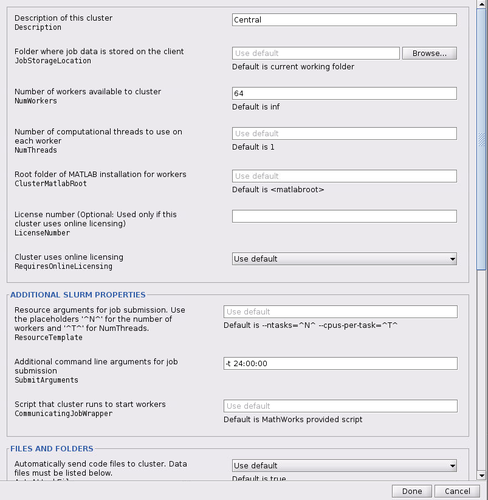488x500 pixels.
Task: Click the CommunicatingJobWrapper property label
Action: 63,414
